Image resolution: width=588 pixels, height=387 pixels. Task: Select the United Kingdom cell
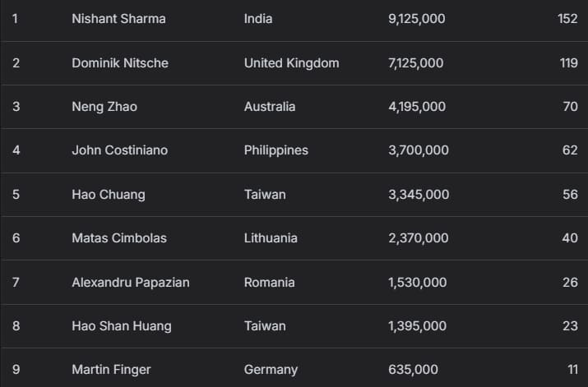pos(291,62)
